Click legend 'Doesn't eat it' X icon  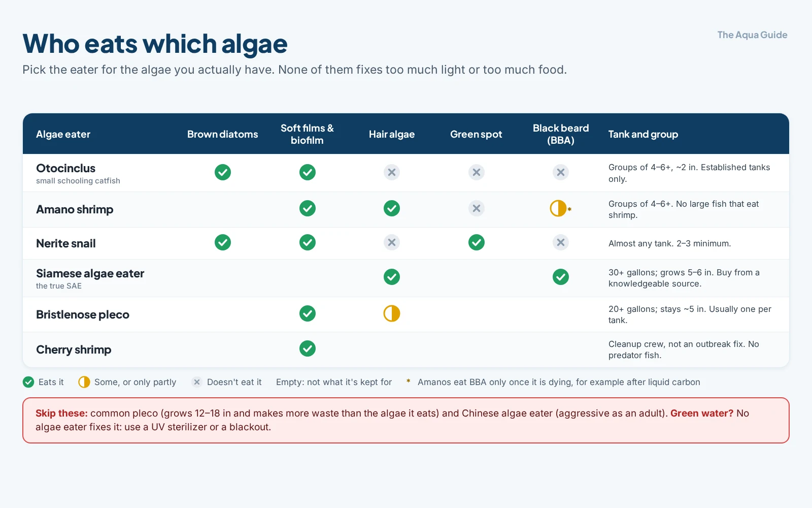[197, 382]
